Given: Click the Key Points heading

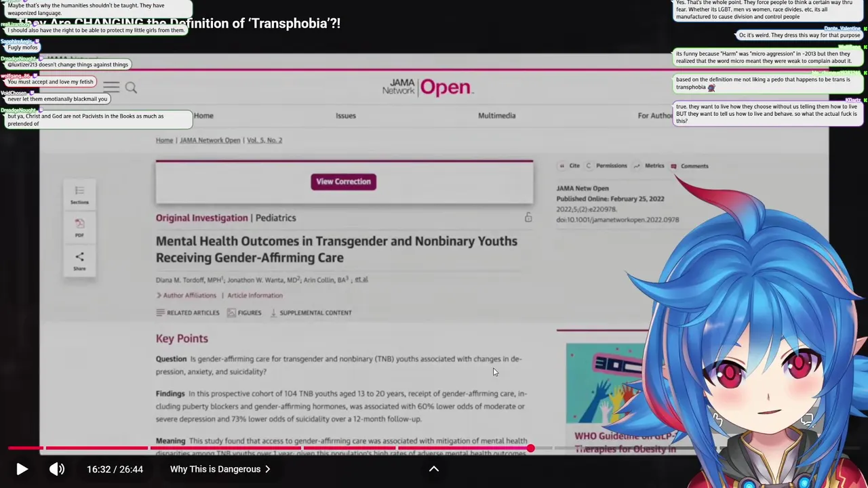Looking at the screenshot, I should coord(182,338).
